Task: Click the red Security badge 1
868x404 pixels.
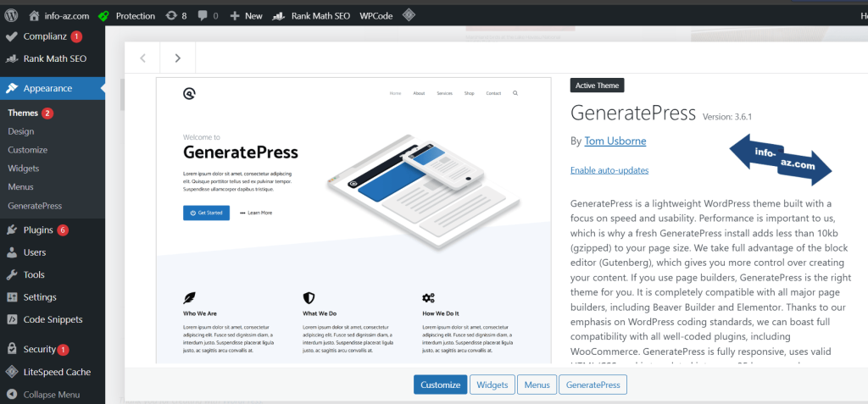Action: pos(63,349)
